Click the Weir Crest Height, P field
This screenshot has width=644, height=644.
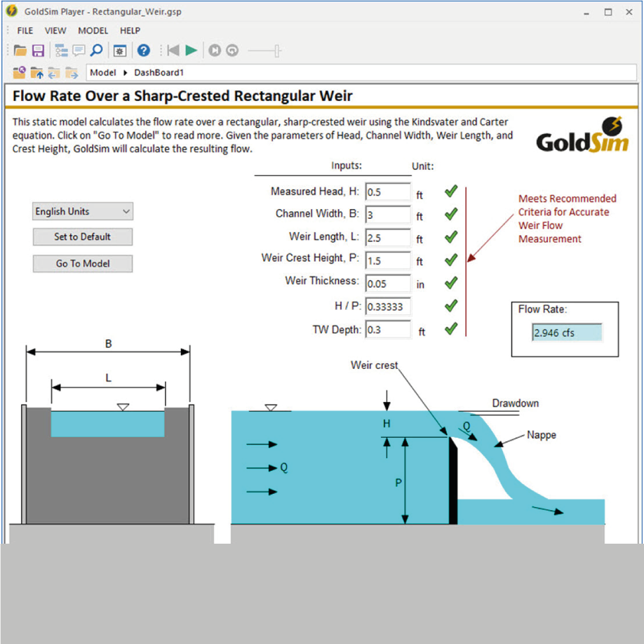tap(387, 261)
